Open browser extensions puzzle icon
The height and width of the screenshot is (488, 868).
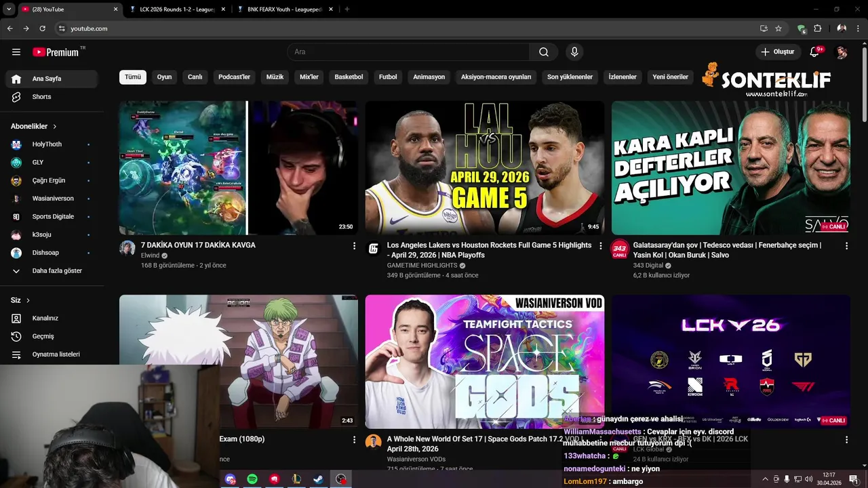[x=818, y=28]
